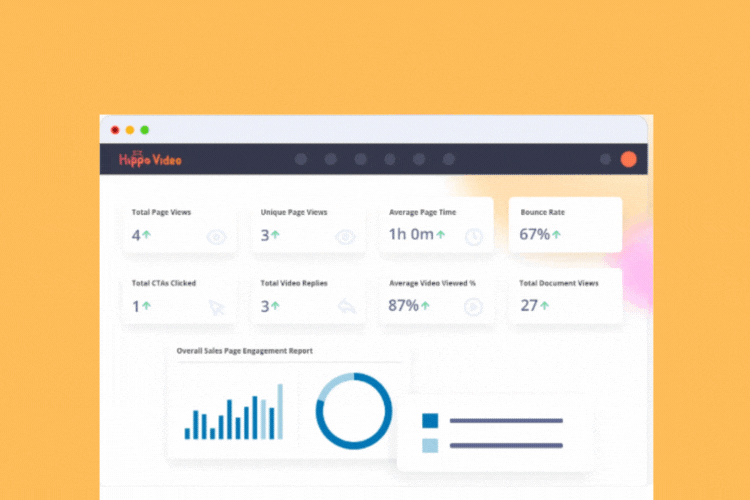This screenshot has width=750, height=500.
Task: Open the Total Page Views card
Action: 179,225
